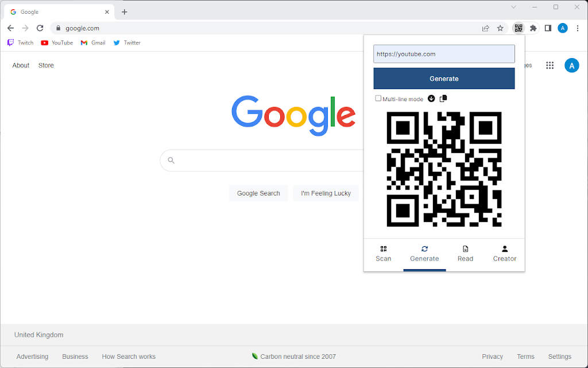
Task: Click the tab search chevron in title bar
Action: coord(513,7)
